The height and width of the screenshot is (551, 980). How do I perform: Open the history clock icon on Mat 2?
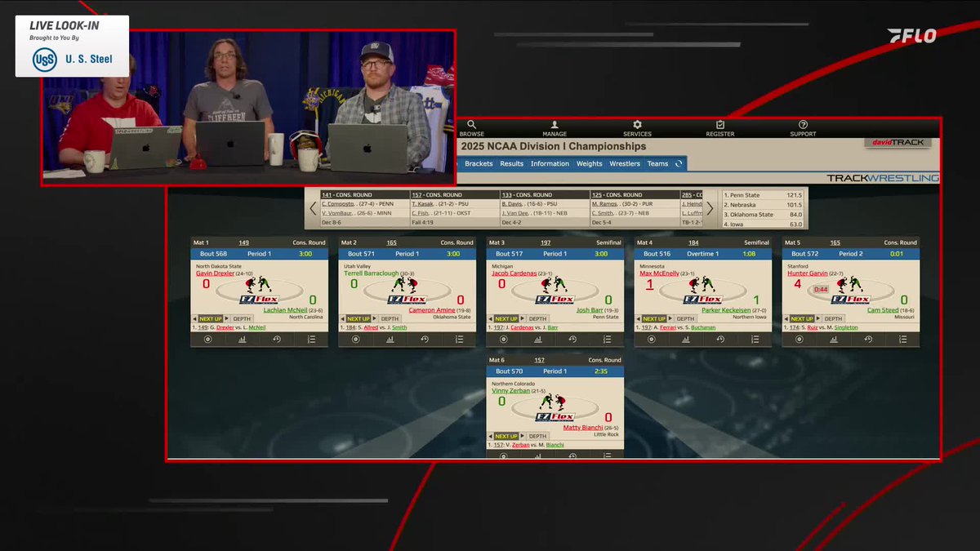click(425, 340)
